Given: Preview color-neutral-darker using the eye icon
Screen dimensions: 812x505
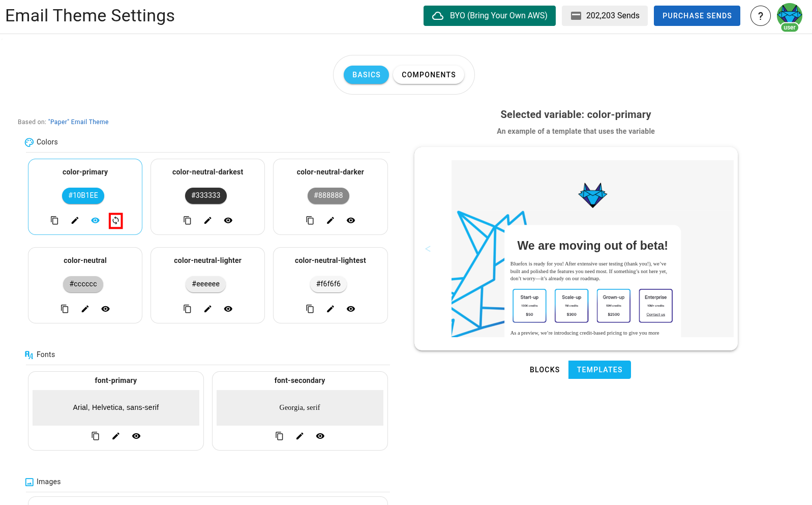Looking at the screenshot, I should [351, 220].
